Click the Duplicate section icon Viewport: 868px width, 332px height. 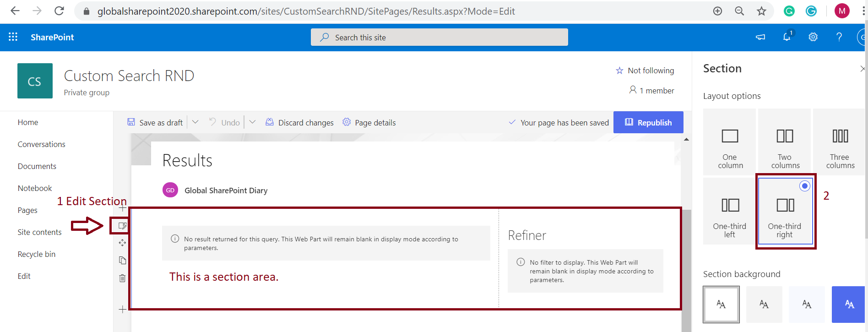[x=122, y=260]
